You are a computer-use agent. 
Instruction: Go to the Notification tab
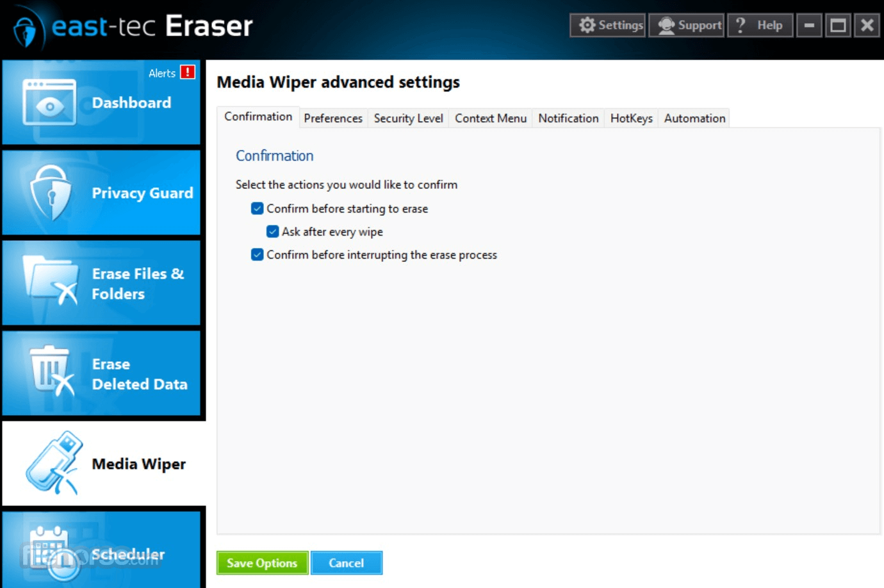tap(568, 118)
